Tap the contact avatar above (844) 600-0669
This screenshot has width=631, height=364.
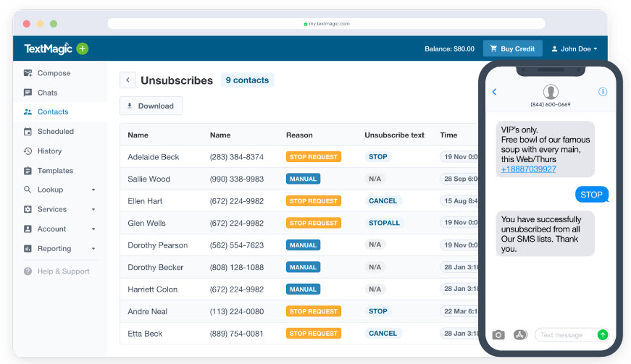(551, 91)
